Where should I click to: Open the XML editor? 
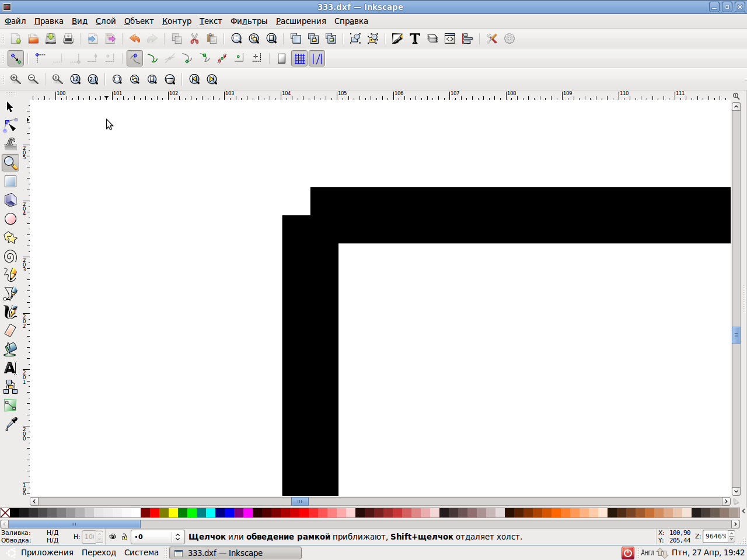(x=450, y=38)
